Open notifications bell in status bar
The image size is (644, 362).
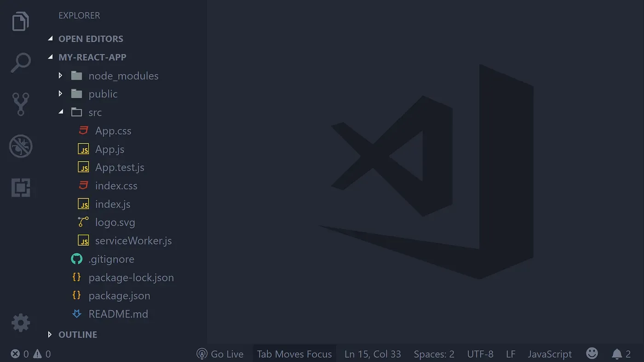coord(617,354)
